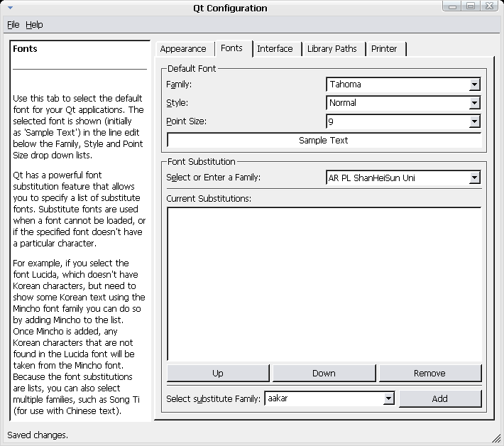Minimize the Qt Configuration window
The width and height of the screenshot is (504, 446).
tap(452, 6)
